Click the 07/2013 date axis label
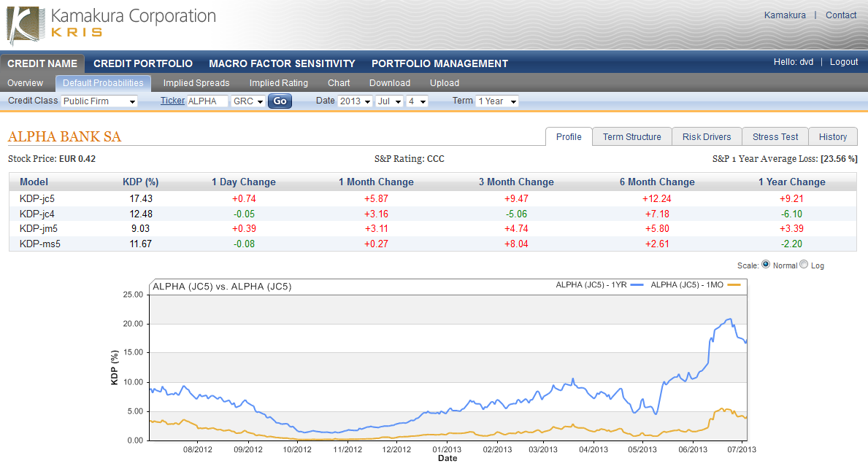Screen dimensions: 868x466 tap(741, 449)
